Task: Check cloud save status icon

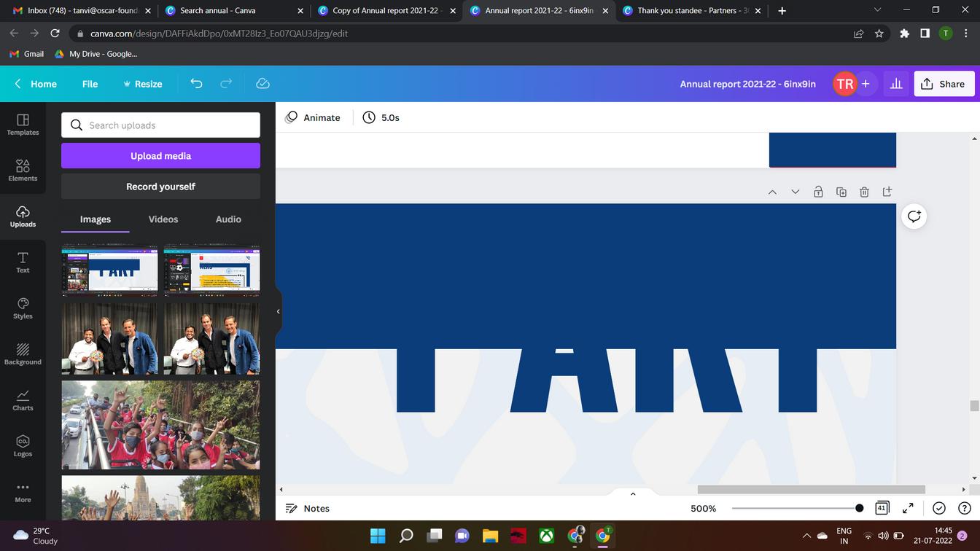Action: (263, 84)
